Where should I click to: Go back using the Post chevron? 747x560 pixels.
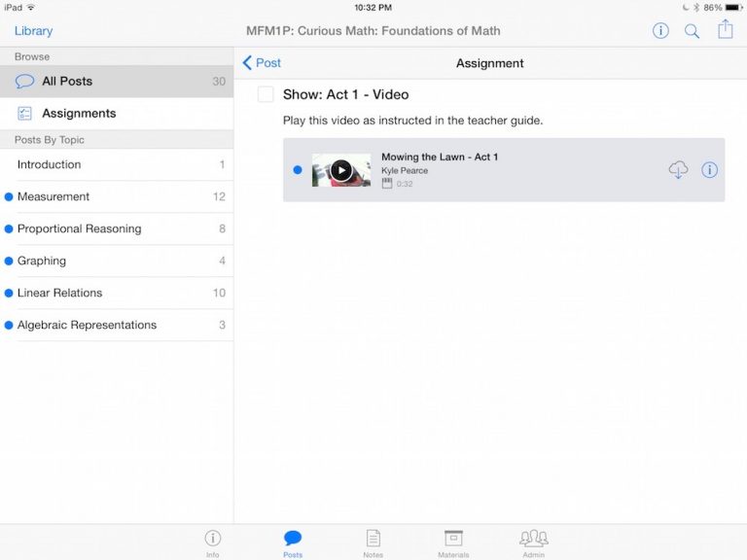(262, 63)
